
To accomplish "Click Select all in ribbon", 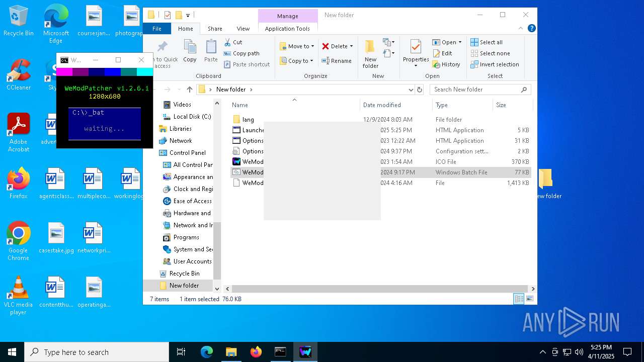I will [x=486, y=42].
